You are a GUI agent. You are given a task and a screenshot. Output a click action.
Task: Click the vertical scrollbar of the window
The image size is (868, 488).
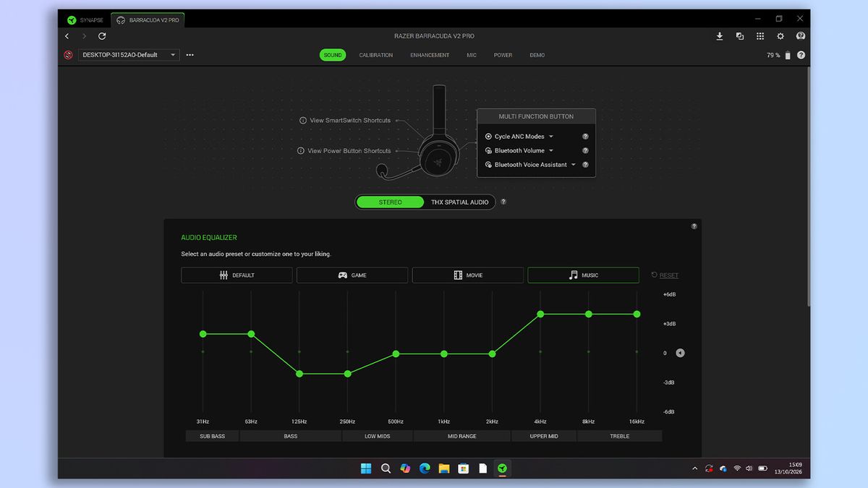coord(809,188)
